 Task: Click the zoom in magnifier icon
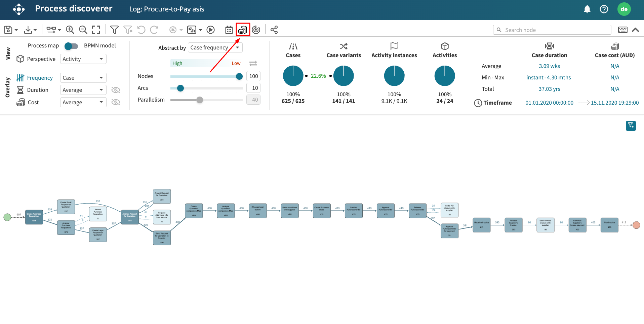click(x=70, y=30)
